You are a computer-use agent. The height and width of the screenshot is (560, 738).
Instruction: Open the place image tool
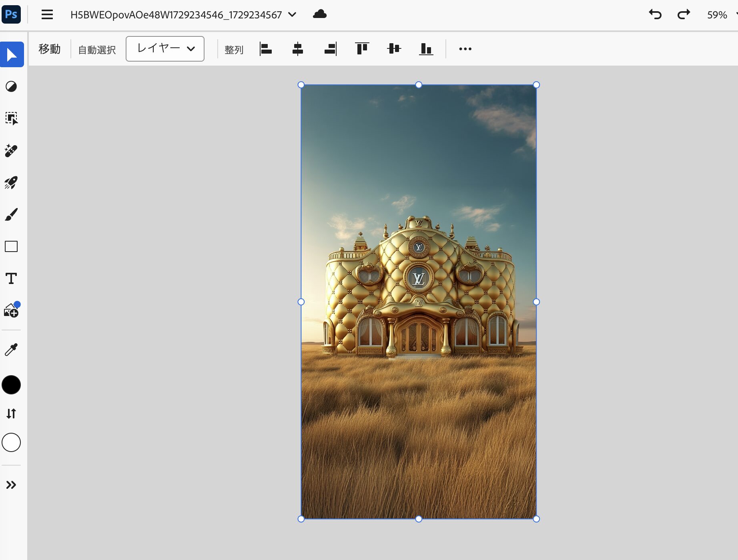click(x=11, y=310)
